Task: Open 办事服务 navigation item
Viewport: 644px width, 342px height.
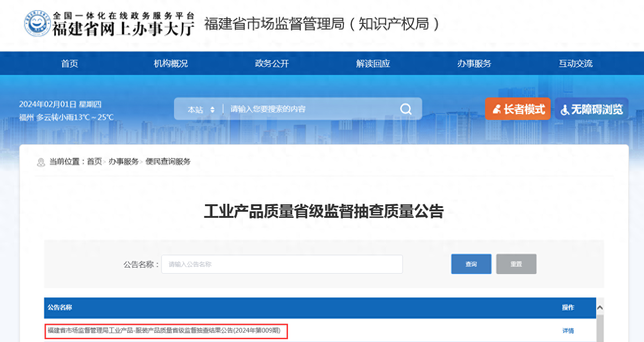Action: [474, 64]
